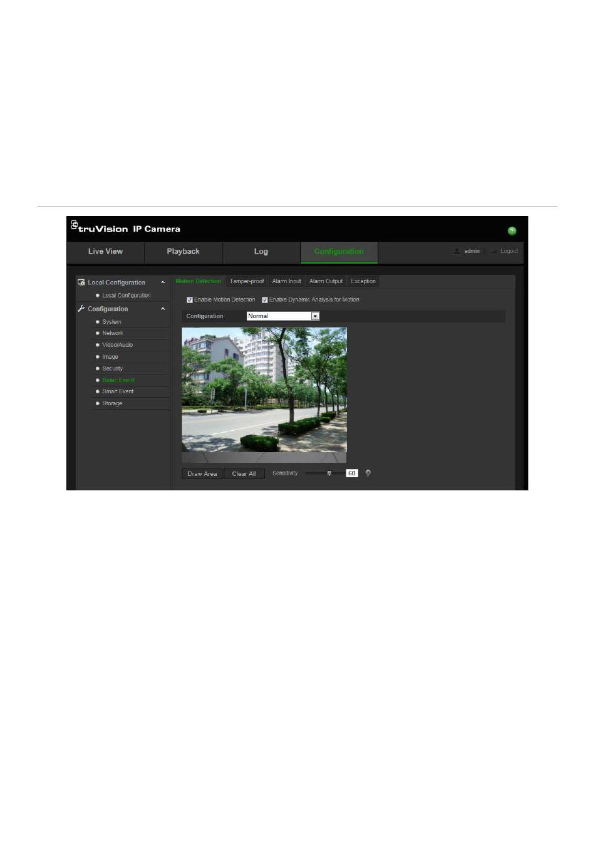
Task: Open the Alarm Input tab
Action: (x=286, y=281)
